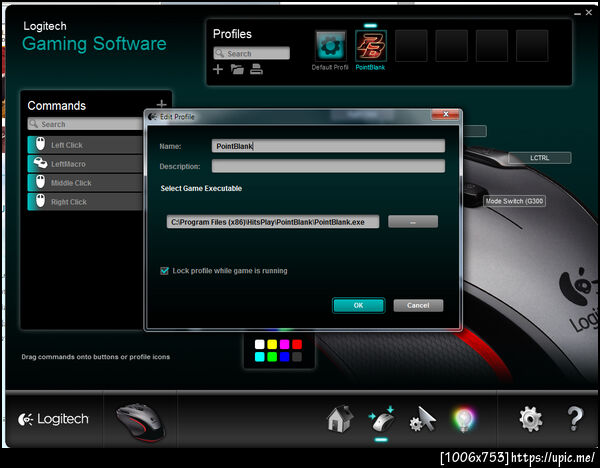Pick the blue color swatch
The width and height of the screenshot is (600, 468).
285,357
